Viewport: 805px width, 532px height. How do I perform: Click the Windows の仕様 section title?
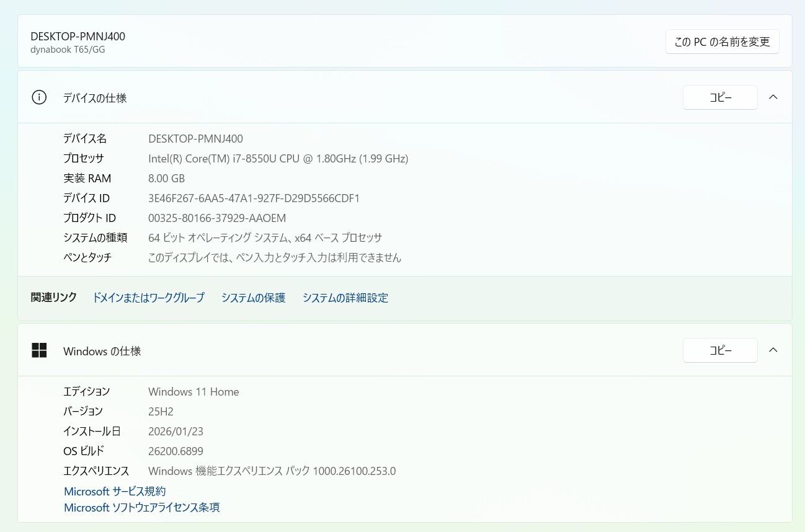click(x=102, y=351)
